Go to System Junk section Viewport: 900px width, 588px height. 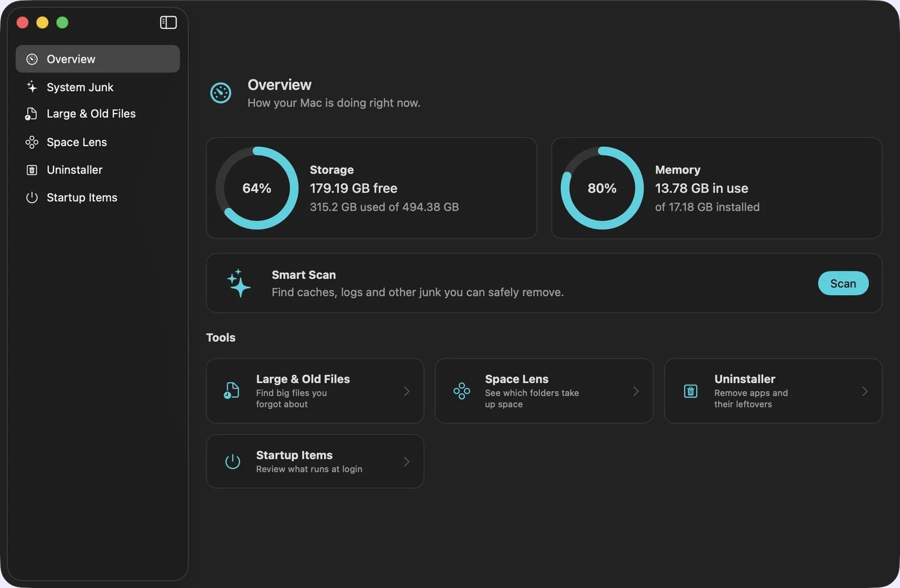point(98,87)
